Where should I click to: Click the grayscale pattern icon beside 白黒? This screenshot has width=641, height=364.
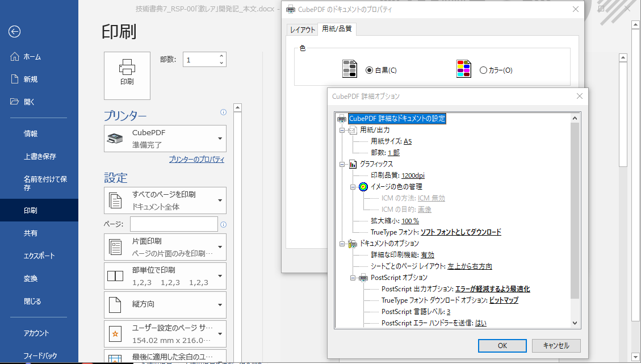(x=350, y=69)
